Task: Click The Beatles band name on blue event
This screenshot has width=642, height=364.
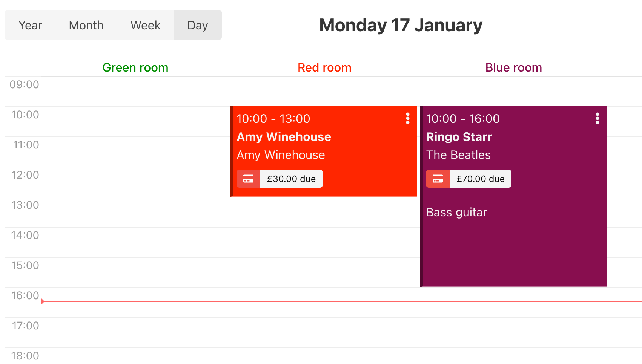Action: (458, 155)
